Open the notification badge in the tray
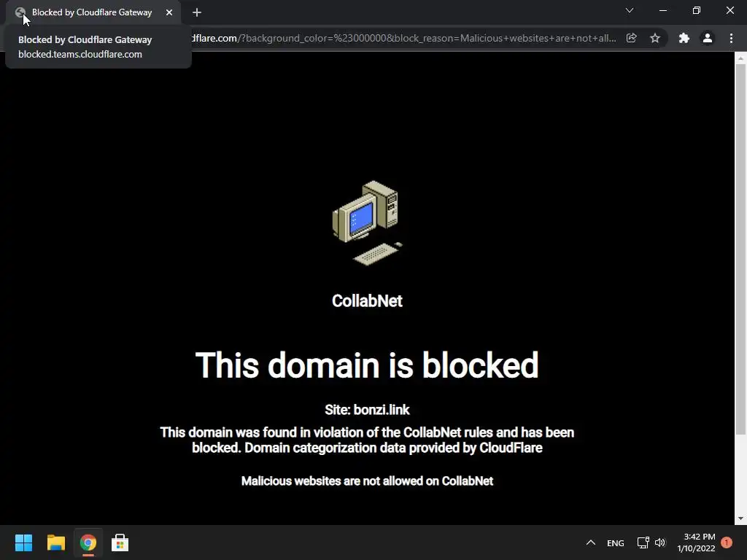747x560 pixels. 727,542
